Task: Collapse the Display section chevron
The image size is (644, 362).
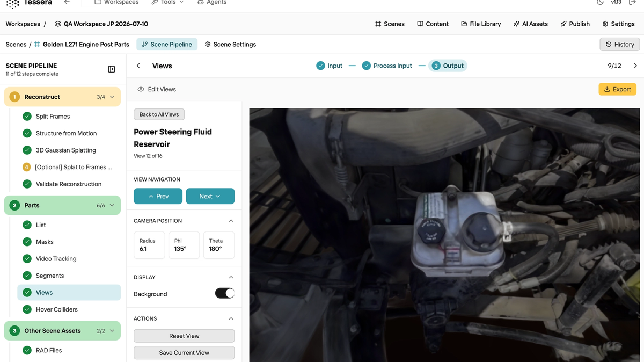Action: (x=231, y=277)
